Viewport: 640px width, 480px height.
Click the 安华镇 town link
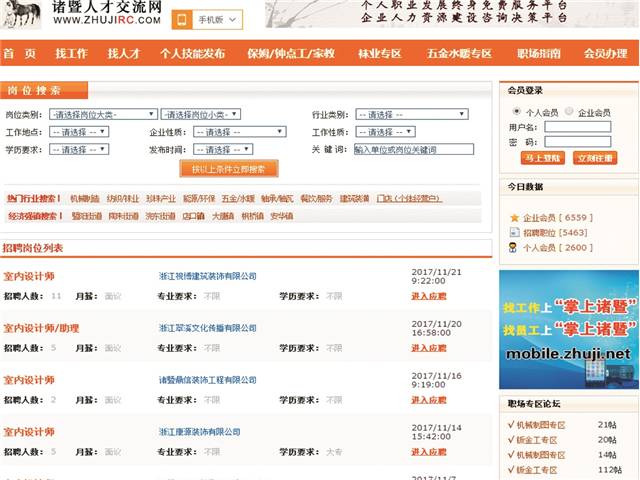(282, 216)
